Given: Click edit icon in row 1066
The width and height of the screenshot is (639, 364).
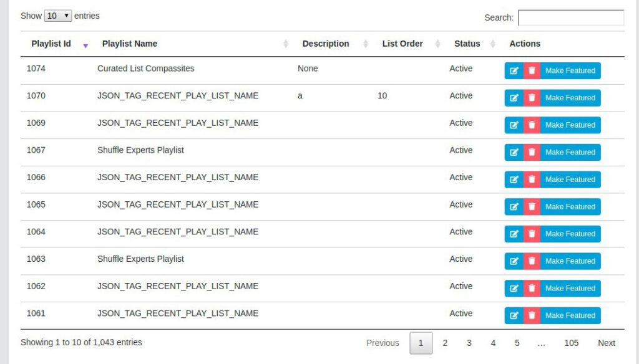Looking at the screenshot, I should pos(514,180).
